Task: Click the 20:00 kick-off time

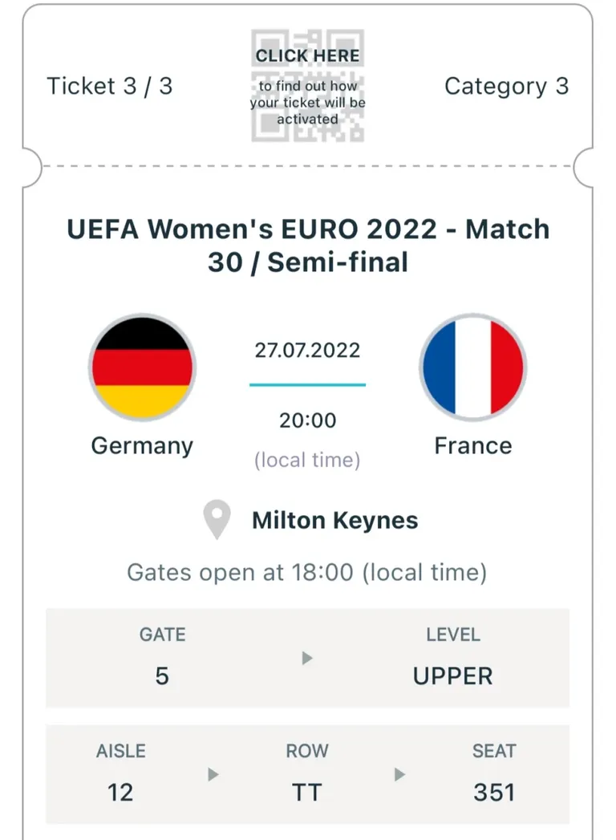Action: point(307,420)
